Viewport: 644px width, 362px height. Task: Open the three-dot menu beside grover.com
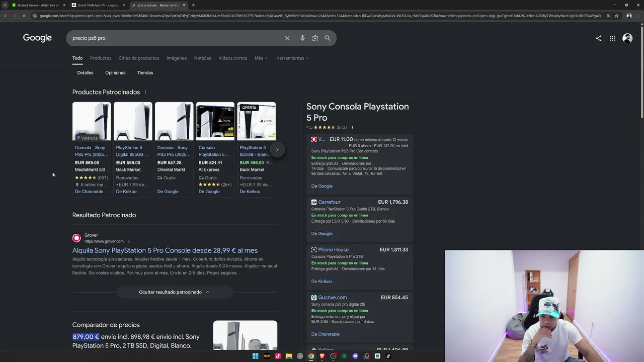coord(129,241)
